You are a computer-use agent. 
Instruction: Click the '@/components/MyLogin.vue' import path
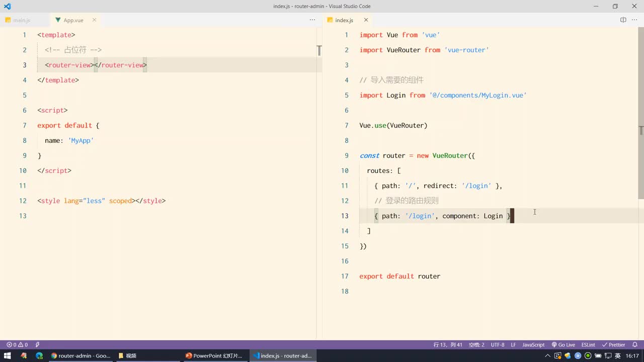coord(478,95)
